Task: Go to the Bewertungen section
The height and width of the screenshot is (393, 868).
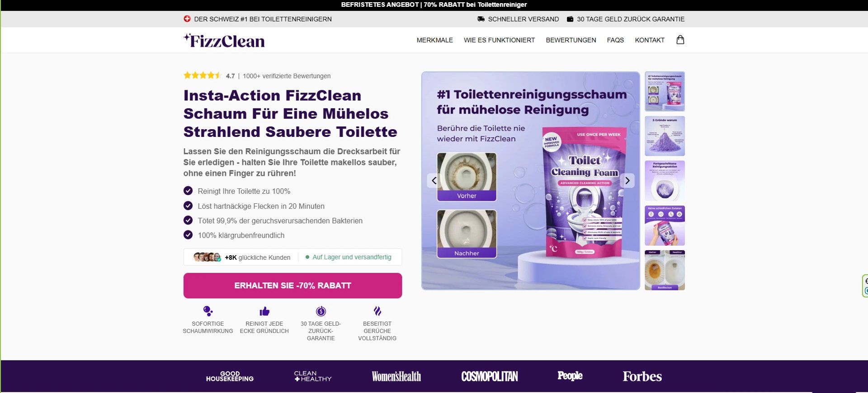Action: click(571, 40)
